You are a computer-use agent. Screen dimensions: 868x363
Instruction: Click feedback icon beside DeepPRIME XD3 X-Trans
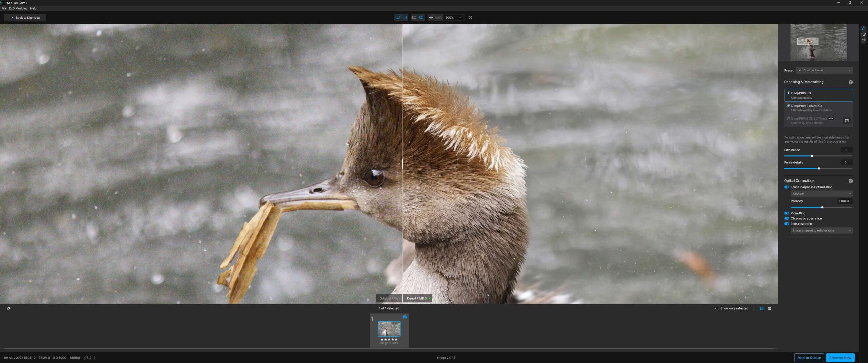pyautogui.click(x=847, y=121)
